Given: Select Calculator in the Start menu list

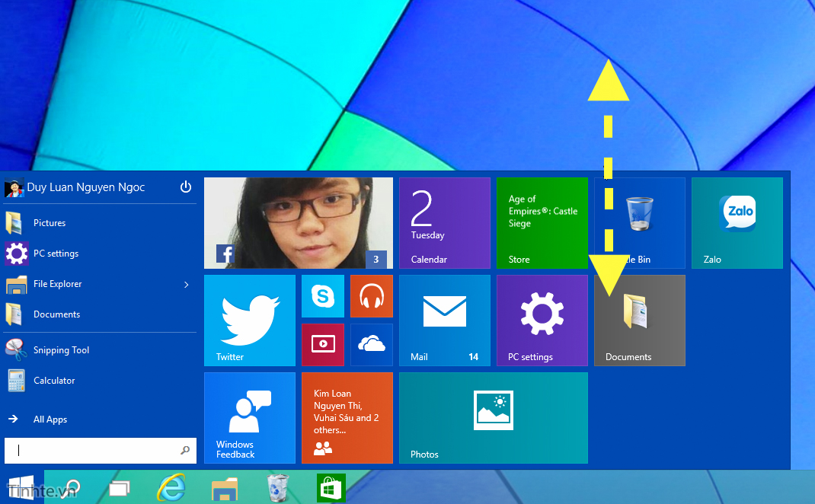Looking at the screenshot, I should point(54,380).
